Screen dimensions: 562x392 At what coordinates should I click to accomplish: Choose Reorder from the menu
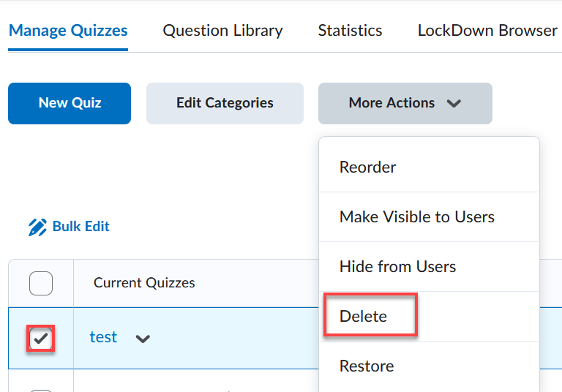pyautogui.click(x=367, y=167)
